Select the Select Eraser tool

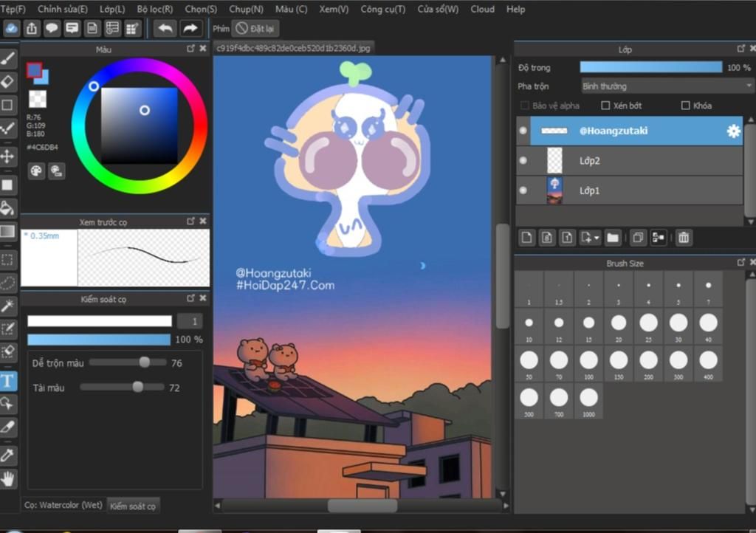(x=7, y=352)
